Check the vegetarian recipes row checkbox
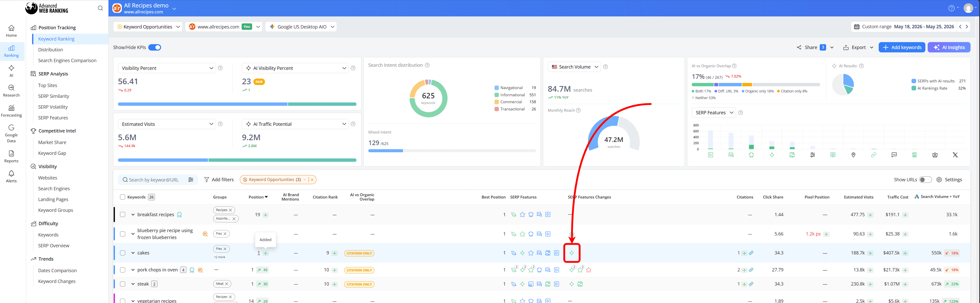The image size is (980, 303). coord(123,301)
